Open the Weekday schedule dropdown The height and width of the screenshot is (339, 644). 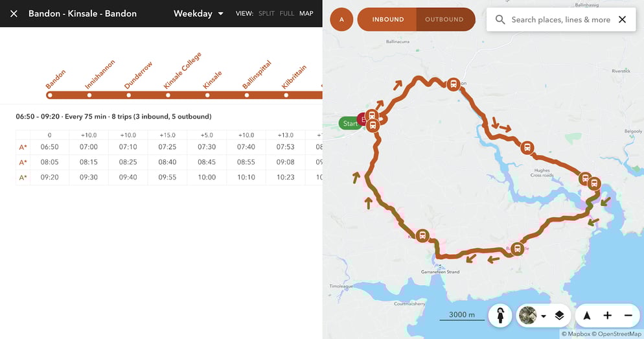[x=198, y=14]
